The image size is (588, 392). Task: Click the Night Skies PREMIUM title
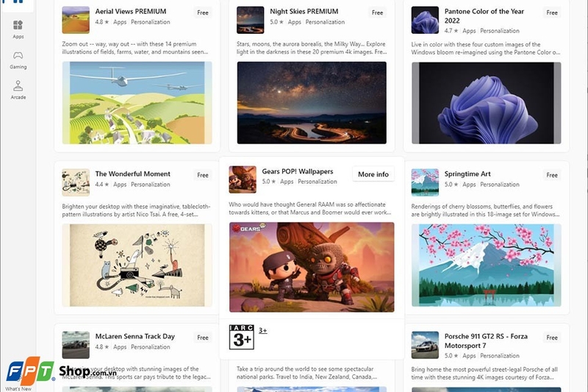coord(304,11)
